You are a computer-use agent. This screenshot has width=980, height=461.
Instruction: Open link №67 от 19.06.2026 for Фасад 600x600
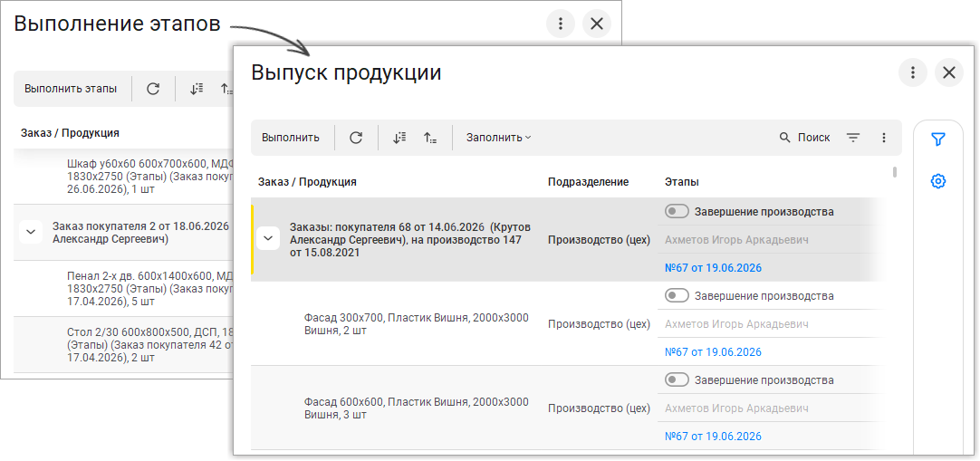click(713, 437)
